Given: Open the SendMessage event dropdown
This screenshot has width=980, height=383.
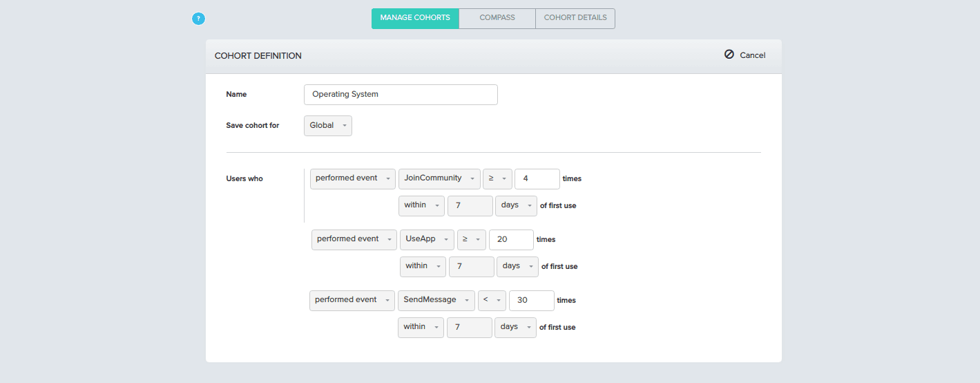Looking at the screenshot, I should tap(436, 300).
